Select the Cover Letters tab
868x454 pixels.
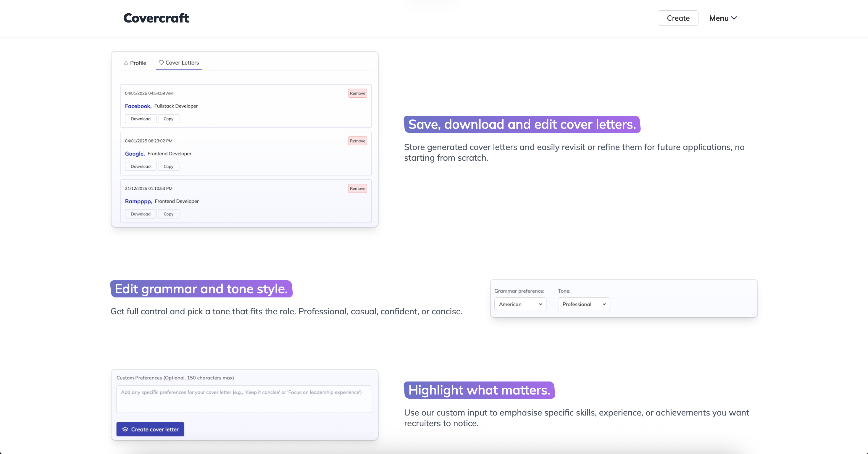point(179,63)
